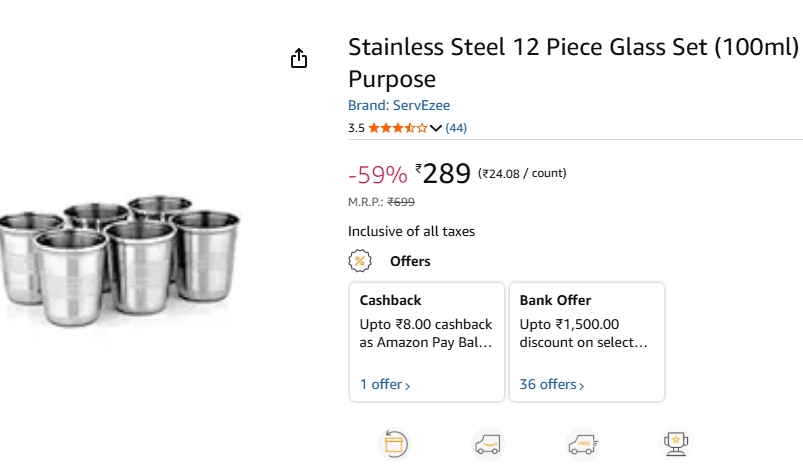Select the Bank Offer card
The width and height of the screenshot is (803, 465).
pos(586,341)
